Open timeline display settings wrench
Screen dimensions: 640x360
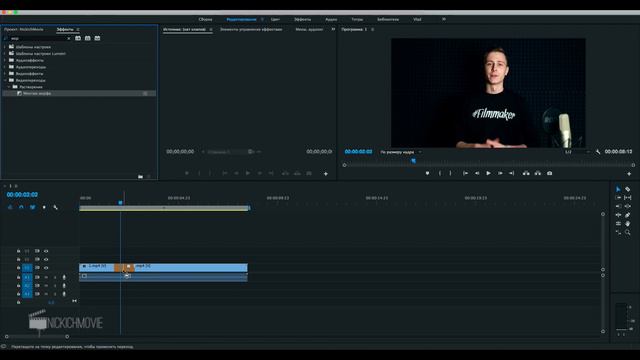click(56, 207)
